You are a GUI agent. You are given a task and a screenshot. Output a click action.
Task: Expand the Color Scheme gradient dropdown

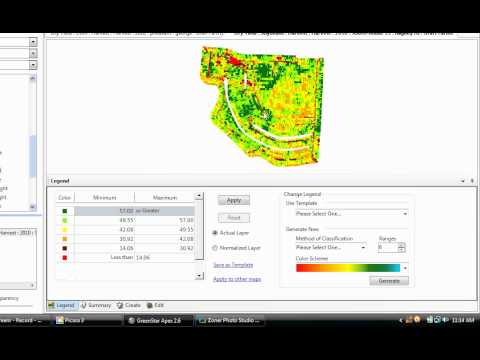click(x=405, y=268)
